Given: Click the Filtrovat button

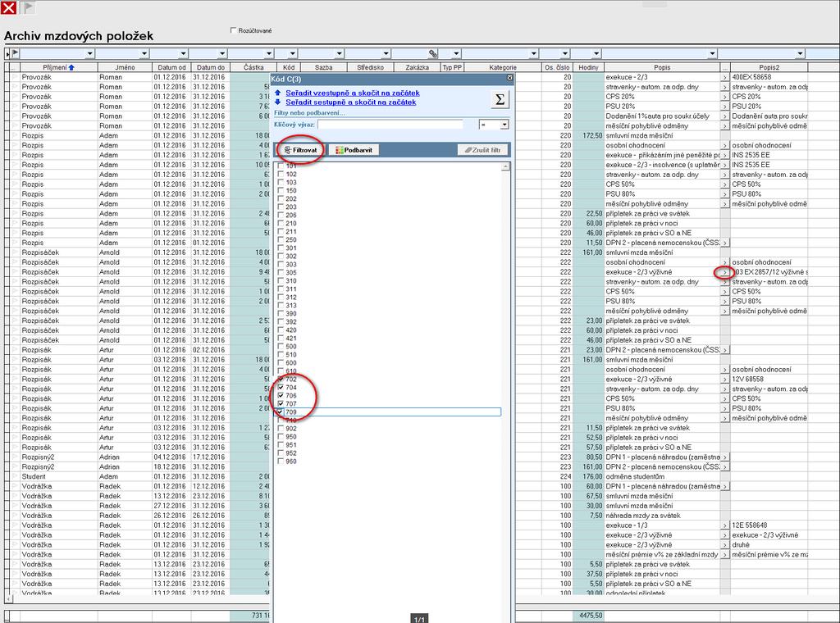Looking at the screenshot, I should (x=300, y=150).
